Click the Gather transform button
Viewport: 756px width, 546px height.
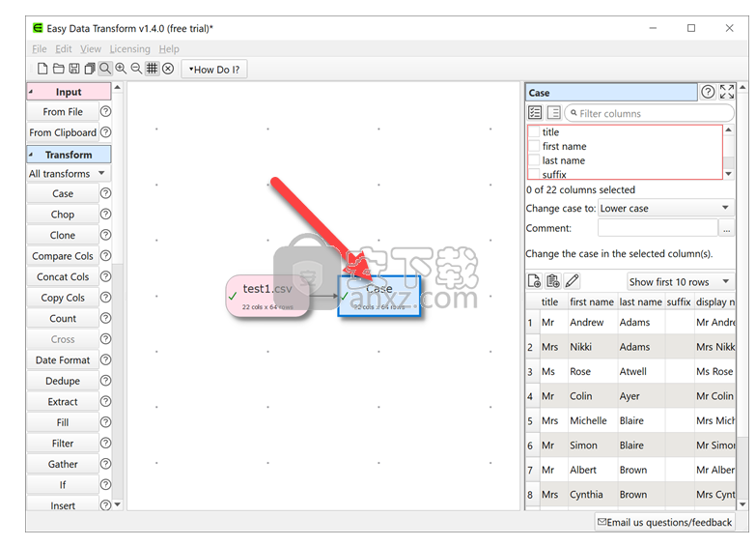pos(63,464)
